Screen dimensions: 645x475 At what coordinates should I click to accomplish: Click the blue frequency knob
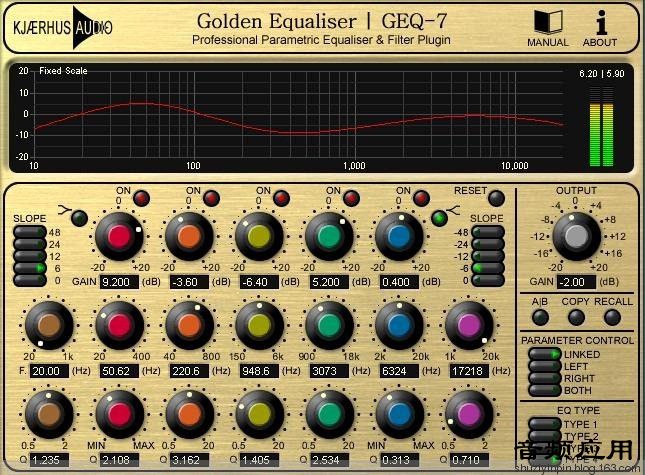(x=399, y=325)
